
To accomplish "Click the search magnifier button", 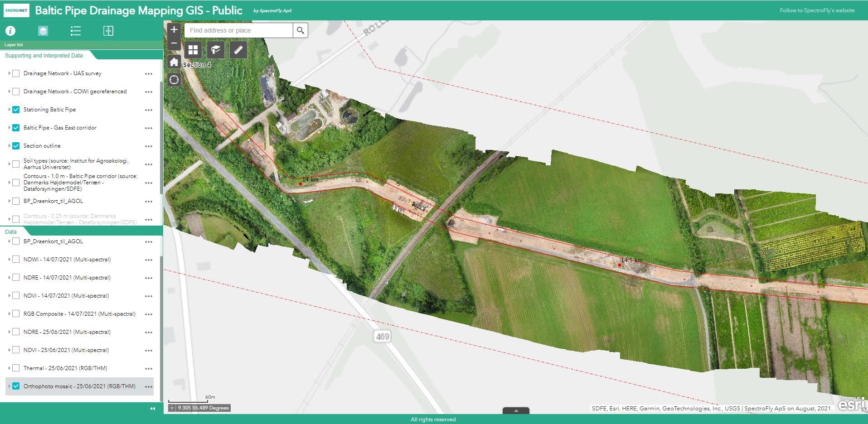I will tap(300, 30).
